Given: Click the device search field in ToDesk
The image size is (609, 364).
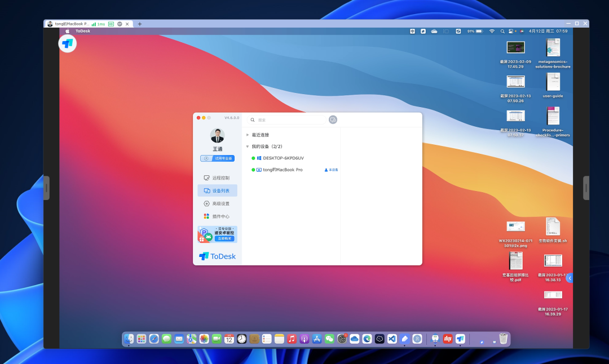Looking at the screenshot, I should click(286, 120).
